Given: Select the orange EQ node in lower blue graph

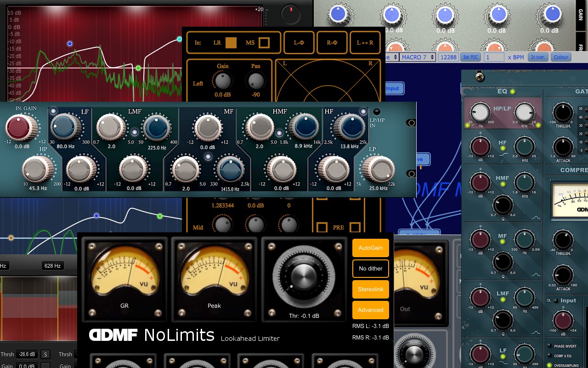Looking at the screenshot, I should [11, 238].
